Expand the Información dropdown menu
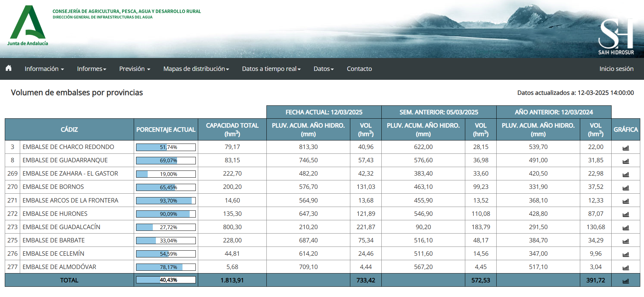644x297 pixels. click(x=44, y=69)
